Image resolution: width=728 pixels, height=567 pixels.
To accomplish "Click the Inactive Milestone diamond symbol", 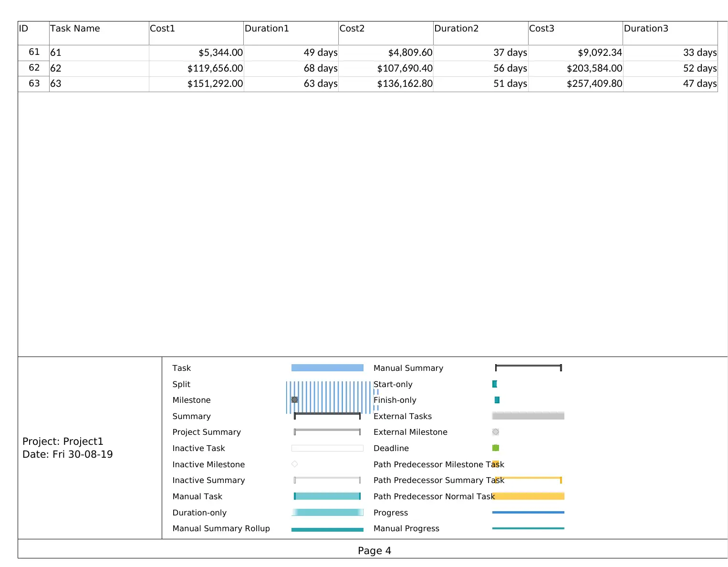I will (295, 464).
